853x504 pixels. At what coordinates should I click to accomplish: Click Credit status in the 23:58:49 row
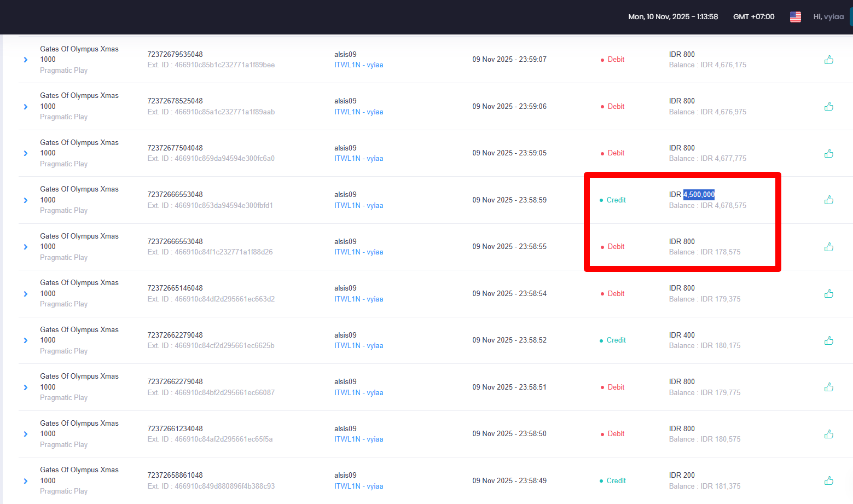(613, 480)
